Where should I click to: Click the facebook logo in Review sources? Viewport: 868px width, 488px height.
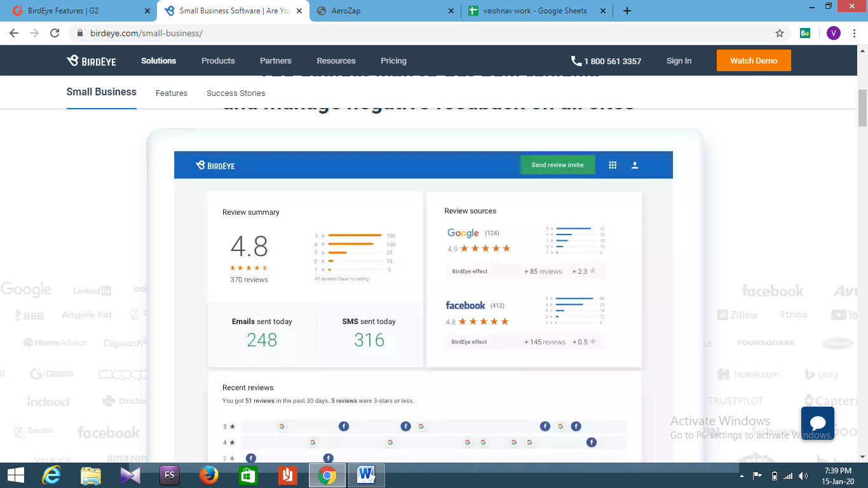coord(465,305)
